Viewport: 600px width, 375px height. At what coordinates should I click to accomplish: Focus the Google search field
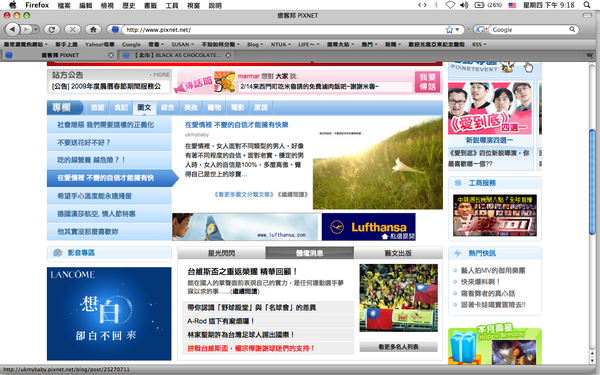530,29
